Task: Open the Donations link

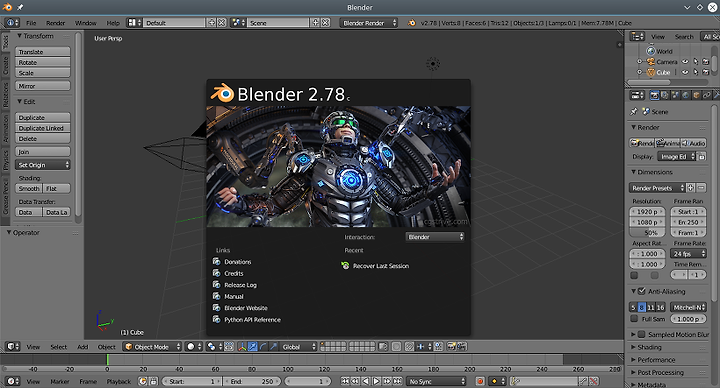Action: (x=238, y=262)
